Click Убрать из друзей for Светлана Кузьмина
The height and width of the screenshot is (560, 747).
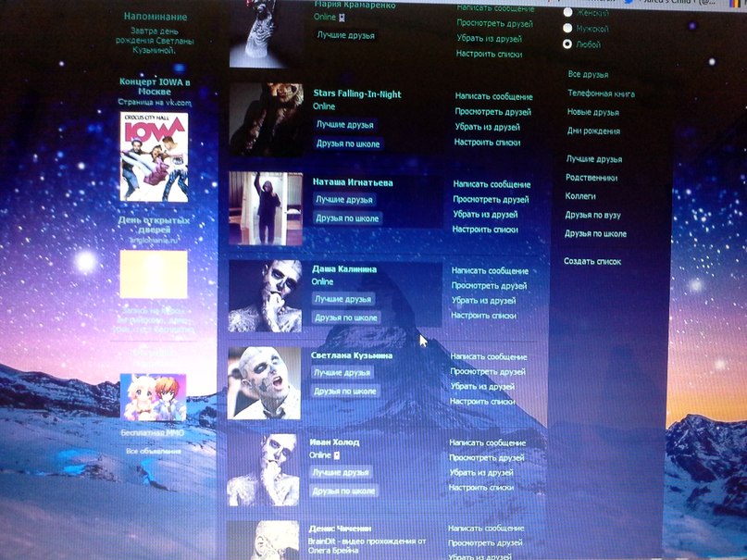click(482, 386)
